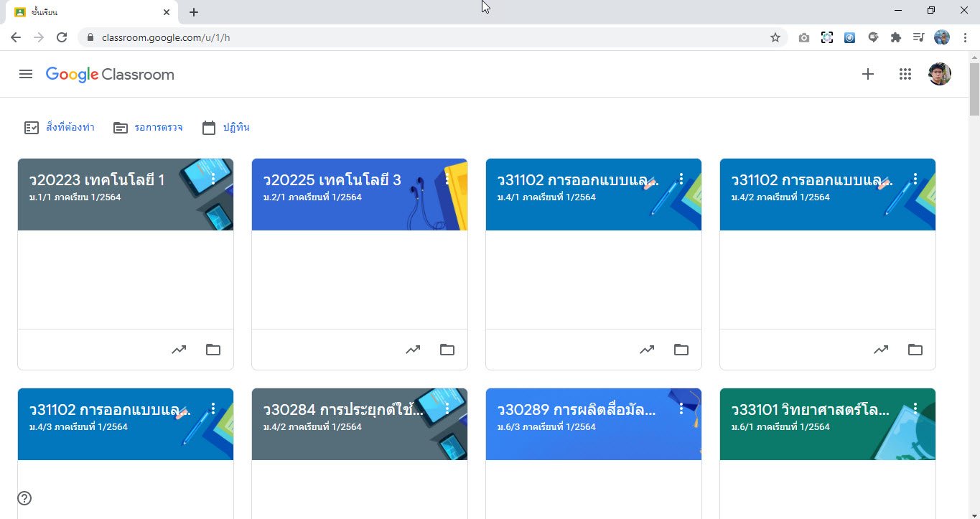
Task: Open gradebook trend icon on the ม.4/1 class card
Action: click(647, 350)
